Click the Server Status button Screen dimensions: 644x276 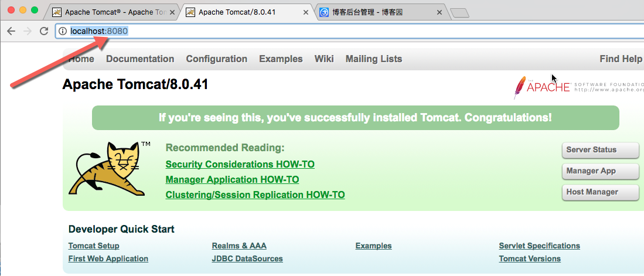click(x=601, y=150)
